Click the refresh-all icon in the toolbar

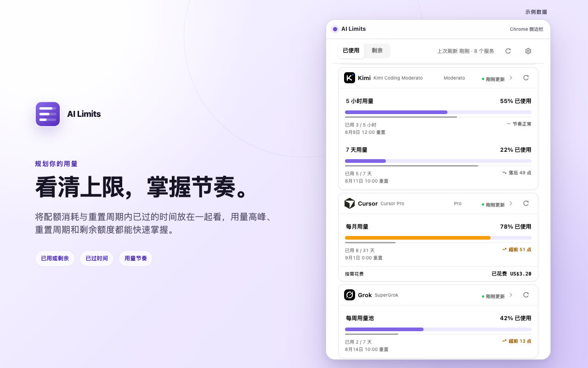[x=508, y=51]
